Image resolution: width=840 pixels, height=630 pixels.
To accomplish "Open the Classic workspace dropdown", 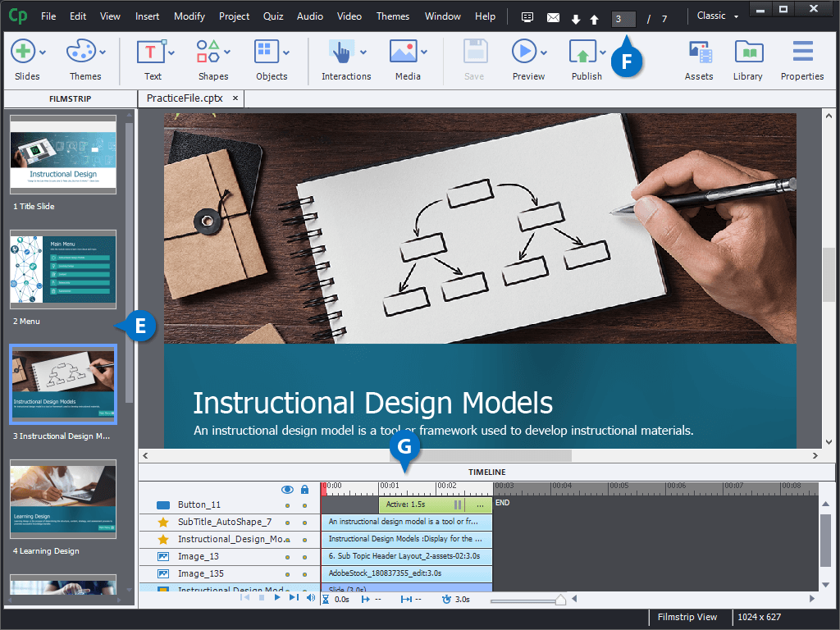I will coord(717,16).
